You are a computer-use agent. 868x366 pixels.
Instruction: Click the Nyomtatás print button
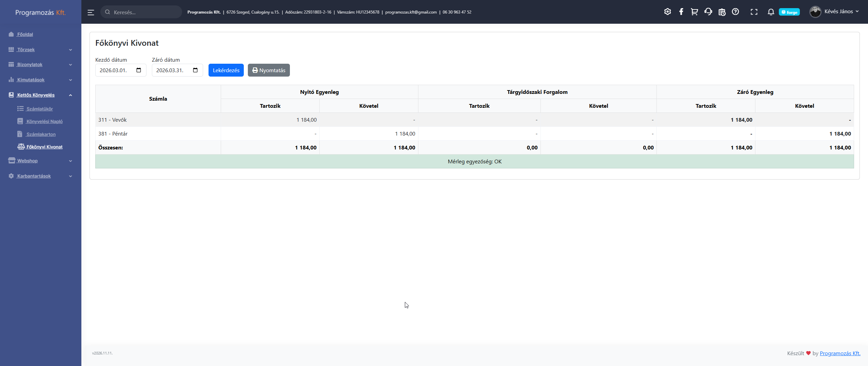[x=269, y=70]
